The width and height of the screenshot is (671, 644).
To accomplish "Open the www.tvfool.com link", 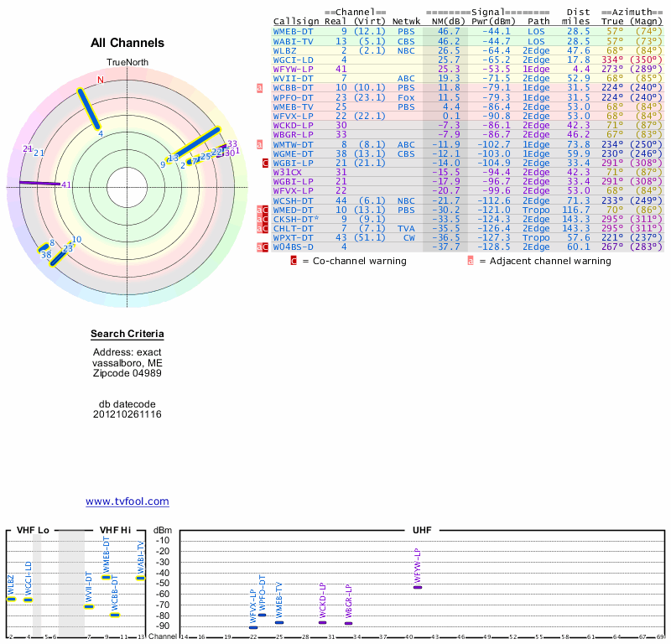I will 127,501.
